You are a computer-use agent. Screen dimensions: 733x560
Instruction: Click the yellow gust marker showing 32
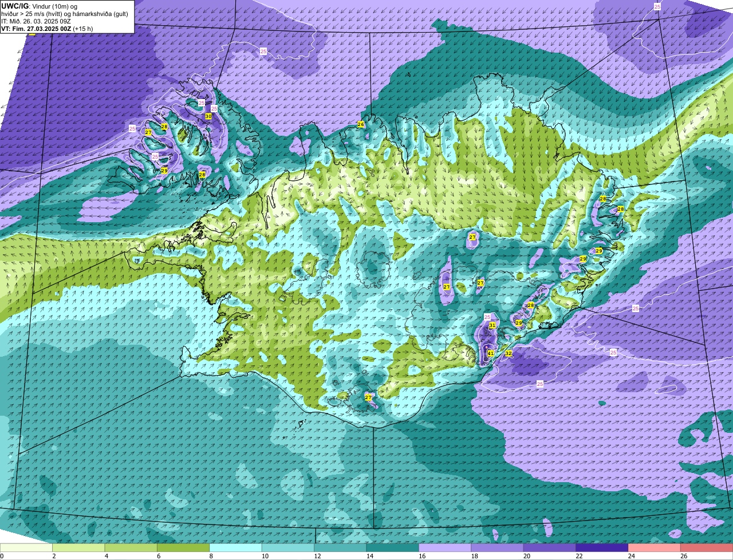pos(508,354)
